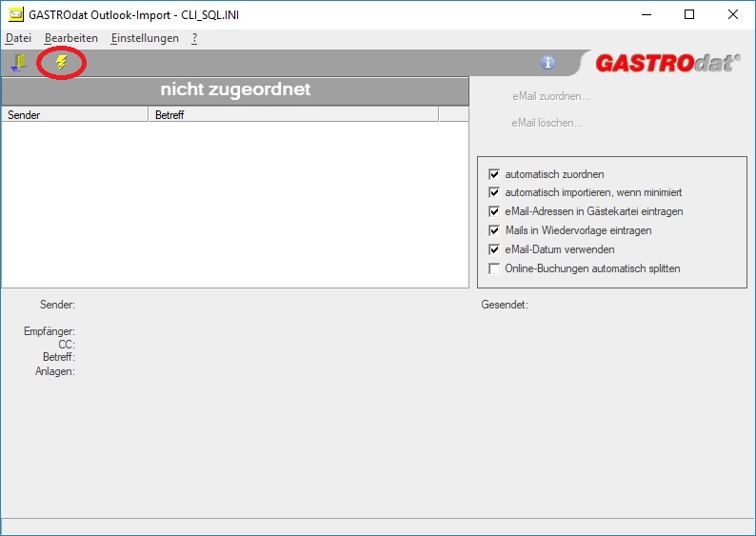Click eMail löschen... button
The width and height of the screenshot is (756, 536).
tap(547, 123)
